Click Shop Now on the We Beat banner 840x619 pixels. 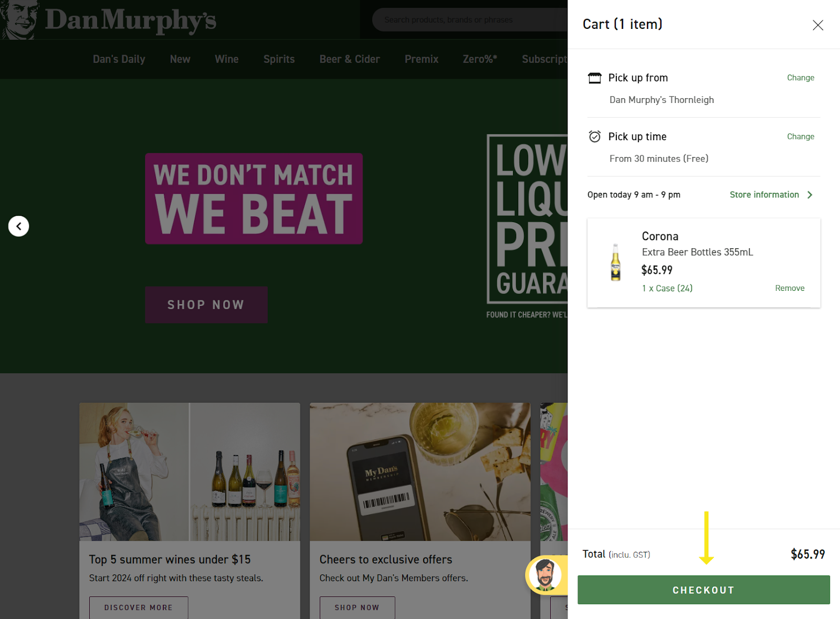[206, 305]
